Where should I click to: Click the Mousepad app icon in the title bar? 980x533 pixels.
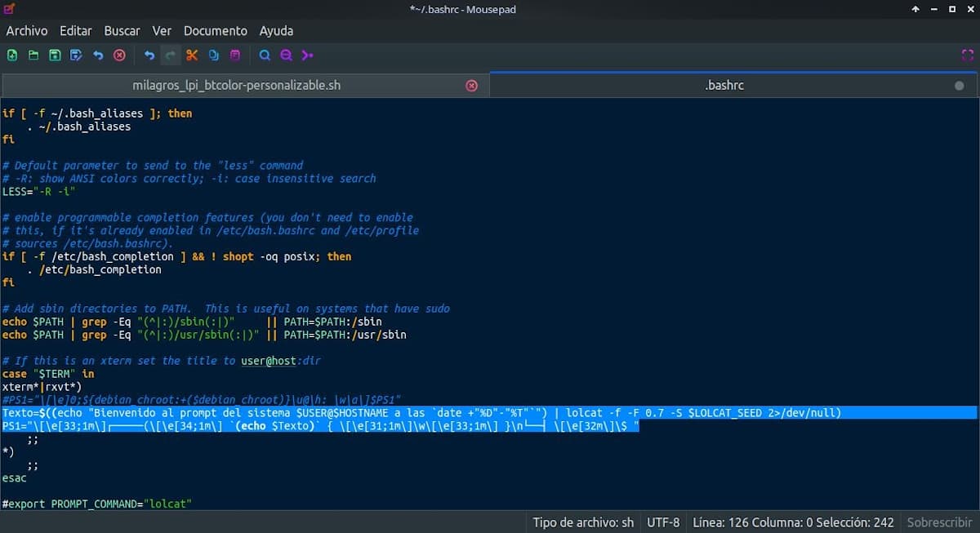click(10, 9)
